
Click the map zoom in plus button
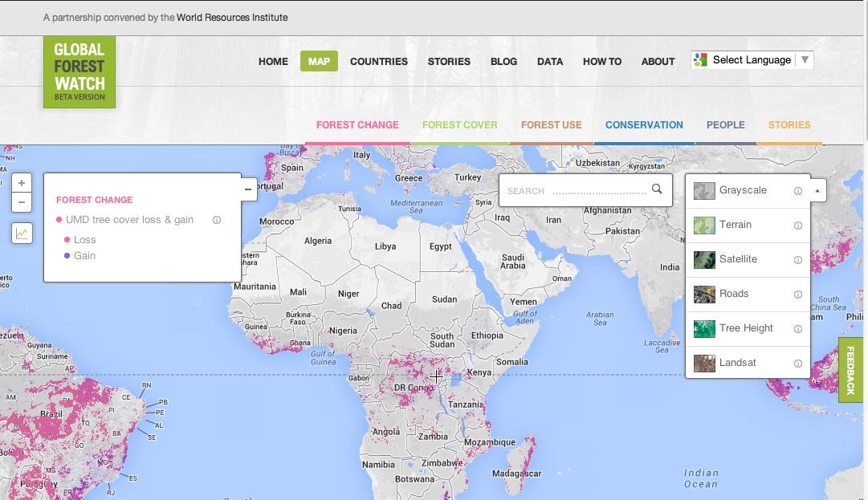pyautogui.click(x=22, y=183)
